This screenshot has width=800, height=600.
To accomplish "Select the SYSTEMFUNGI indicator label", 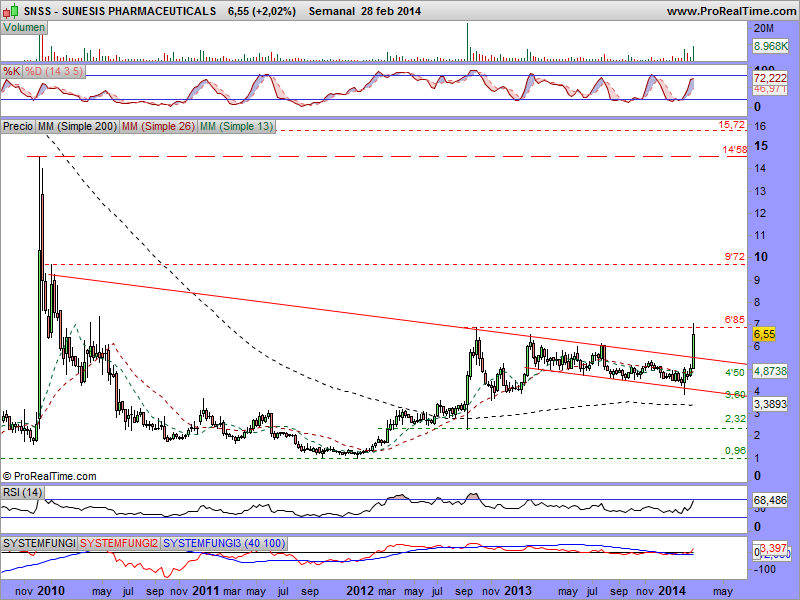I will click(39, 543).
